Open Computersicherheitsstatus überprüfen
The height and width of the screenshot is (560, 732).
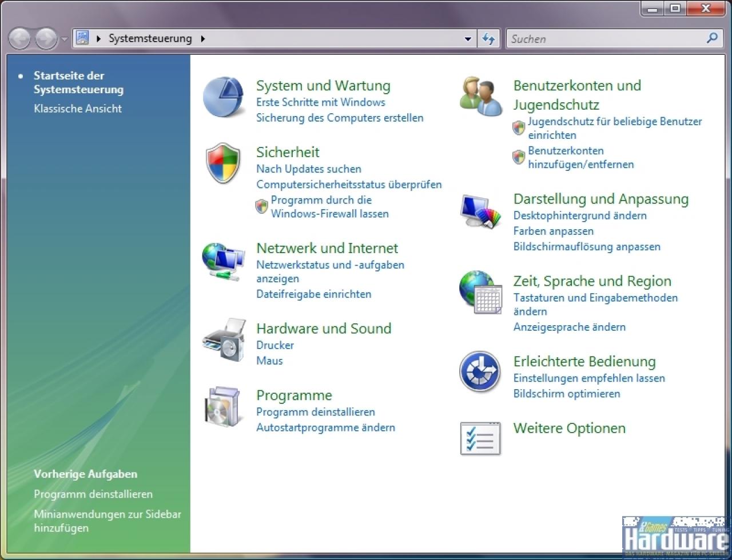(x=349, y=185)
